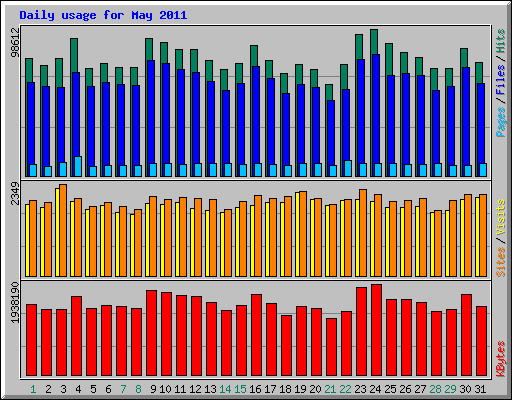Click day label 11 on the axis
Image resolution: width=512 pixels, height=400 pixels.
coord(180,389)
